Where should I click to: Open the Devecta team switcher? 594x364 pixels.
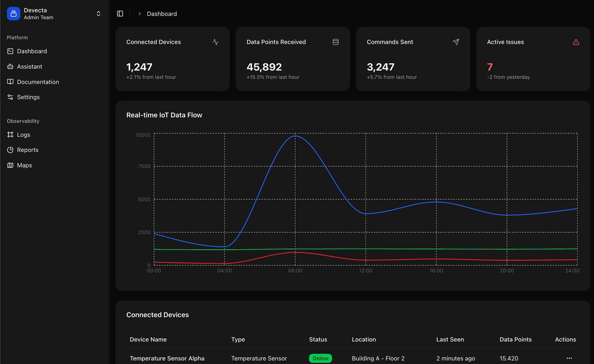pyautogui.click(x=98, y=14)
